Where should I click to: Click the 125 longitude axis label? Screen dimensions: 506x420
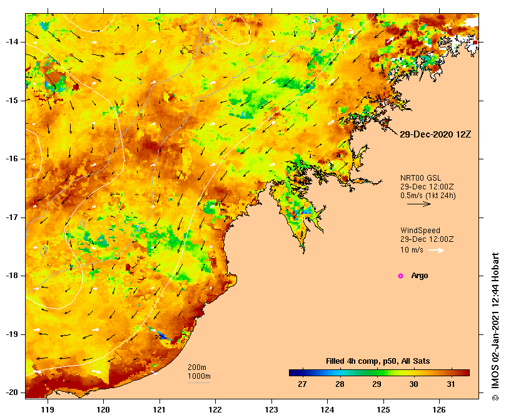(x=383, y=409)
